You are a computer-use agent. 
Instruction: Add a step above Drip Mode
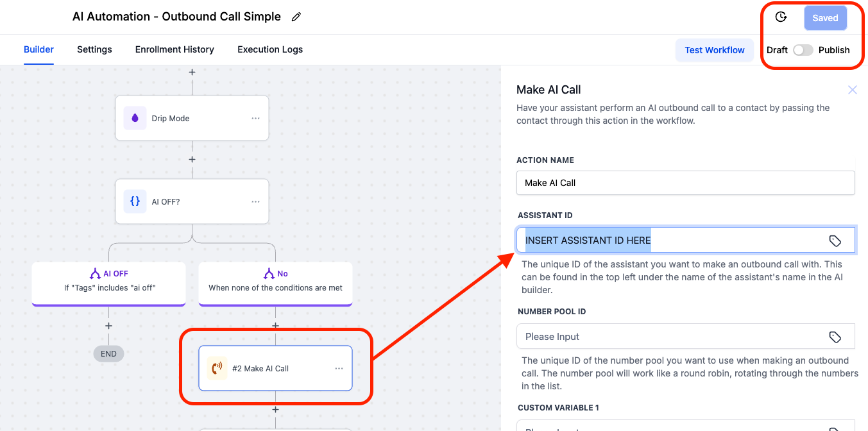192,72
